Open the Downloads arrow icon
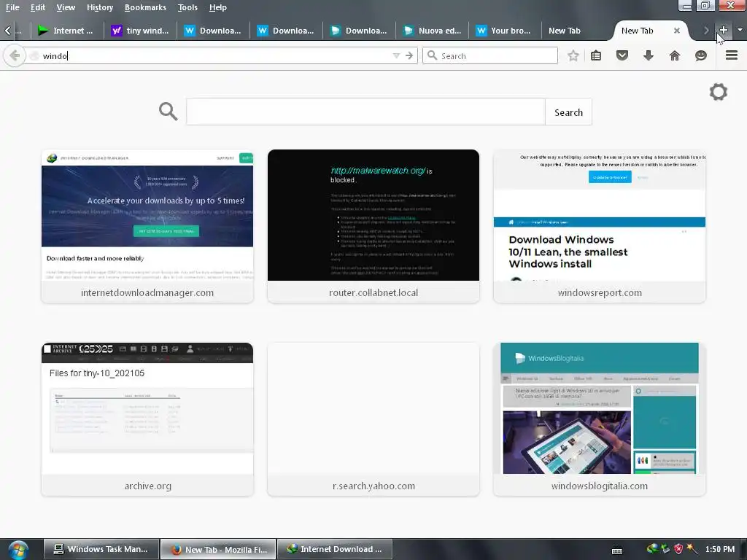This screenshot has width=747, height=560. [x=648, y=55]
